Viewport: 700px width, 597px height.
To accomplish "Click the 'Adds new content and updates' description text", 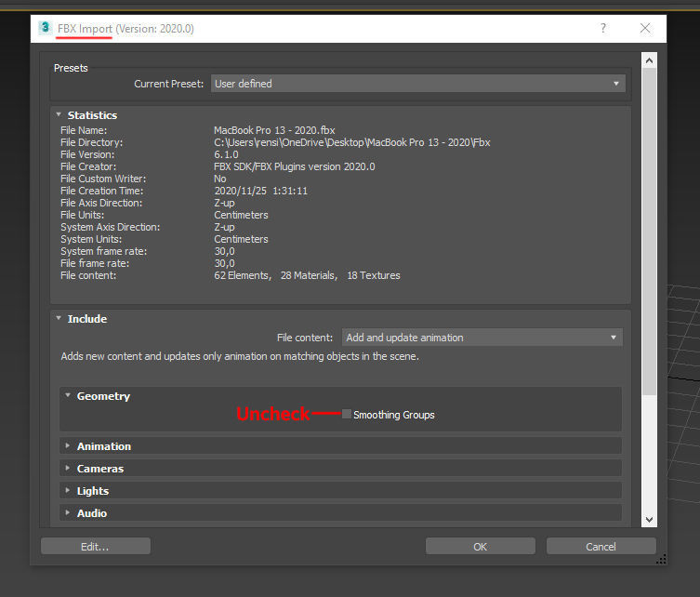I will (240, 356).
